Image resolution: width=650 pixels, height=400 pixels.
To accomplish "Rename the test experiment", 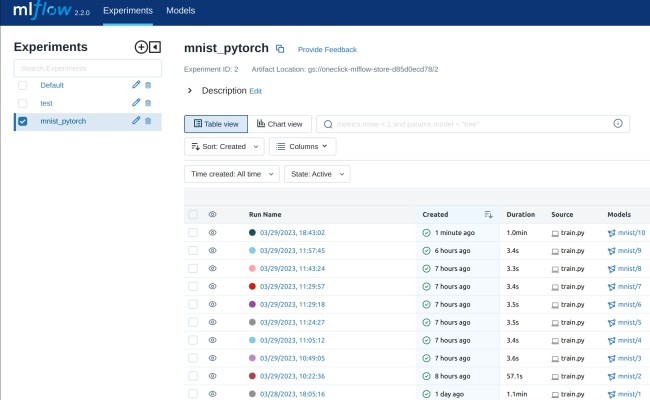I will tap(136, 102).
